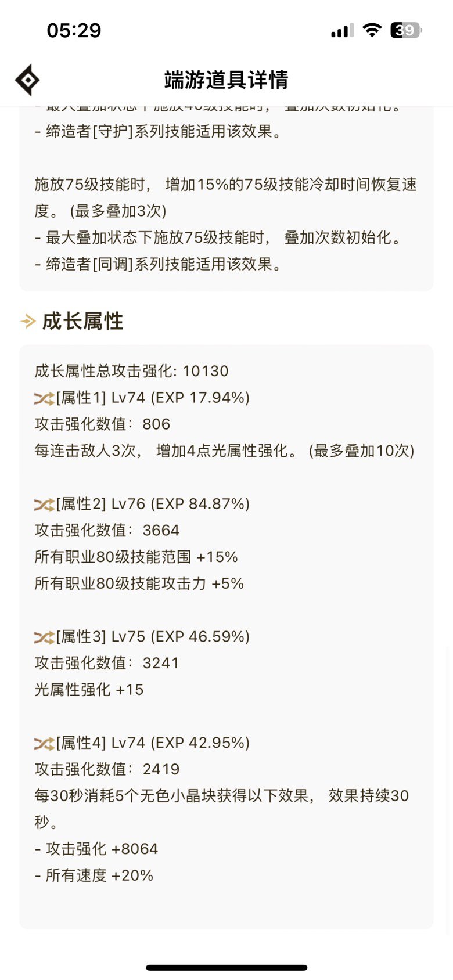Tap the shuffle icon beside 属性3
This screenshot has width=453, height=980.
pyautogui.click(x=44, y=637)
